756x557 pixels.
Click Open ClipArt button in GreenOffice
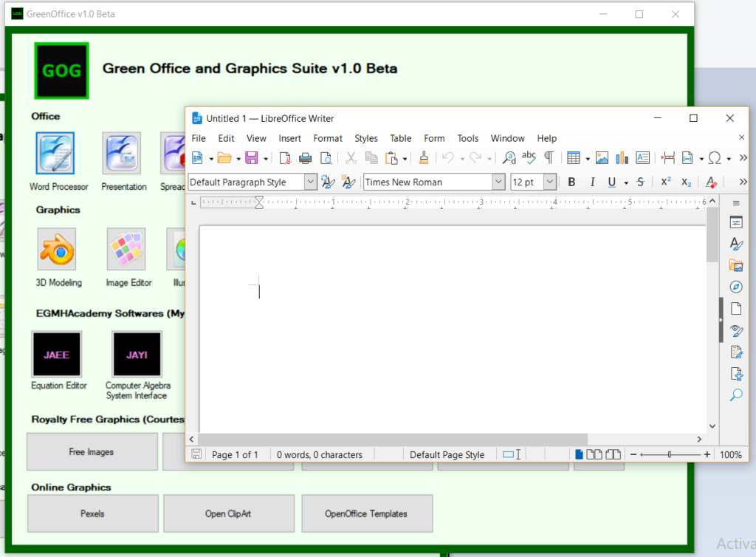[229, 513]
